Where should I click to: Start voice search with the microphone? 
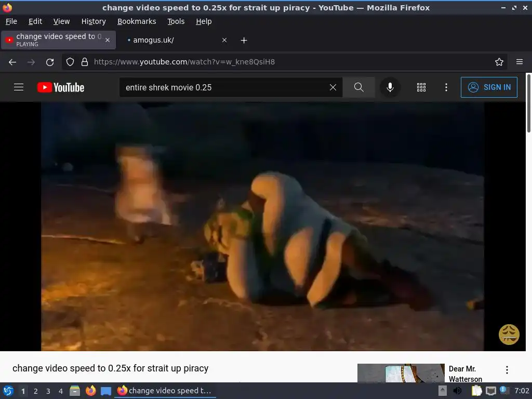pyautogui.click(x=390, y=87)
